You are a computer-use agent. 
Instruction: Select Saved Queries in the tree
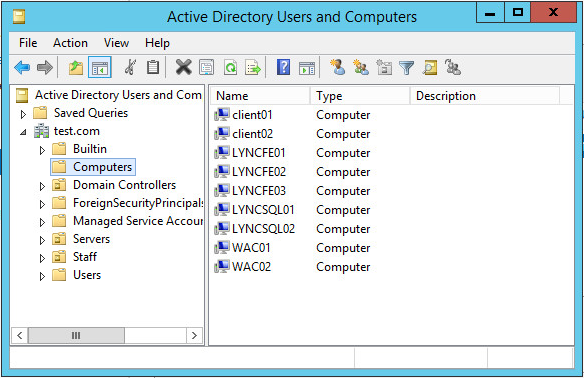click(x=91, y=112)
